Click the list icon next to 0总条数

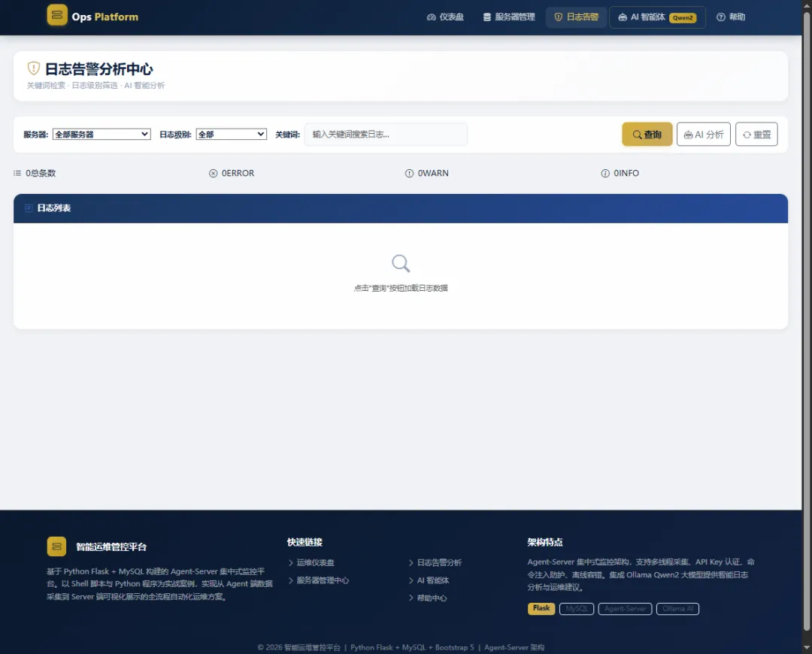(x=17, y=173)
